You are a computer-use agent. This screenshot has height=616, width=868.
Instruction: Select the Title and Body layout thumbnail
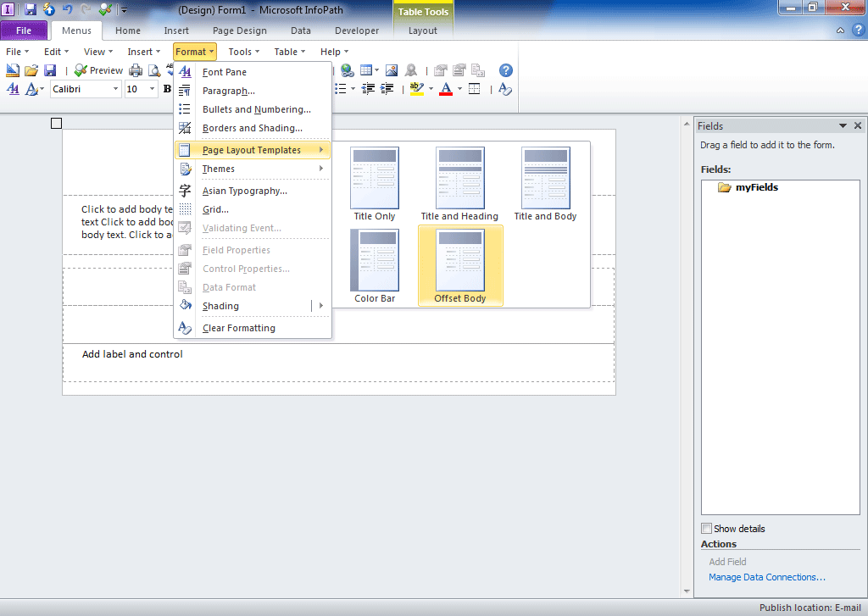pyautogui.click(x=545, y=184)
